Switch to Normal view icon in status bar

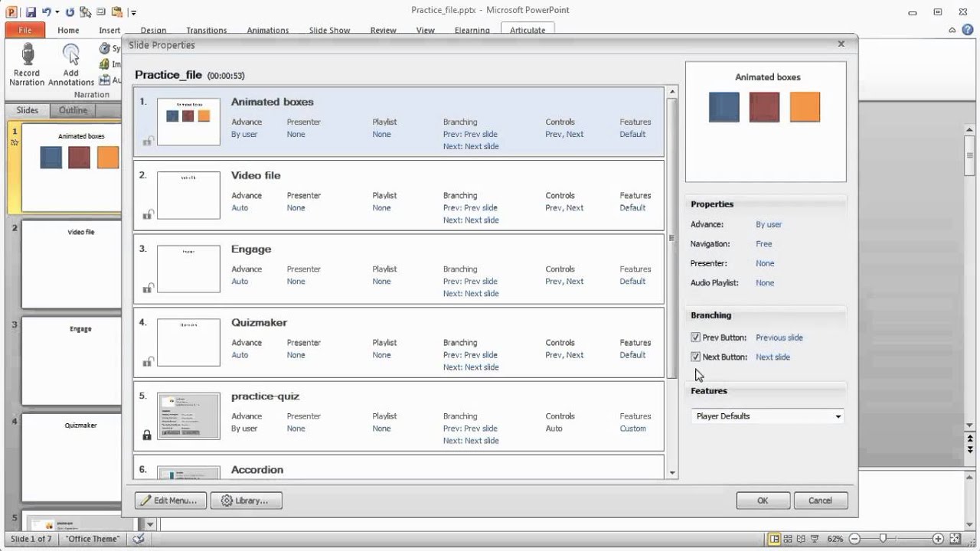coord(775,539)
